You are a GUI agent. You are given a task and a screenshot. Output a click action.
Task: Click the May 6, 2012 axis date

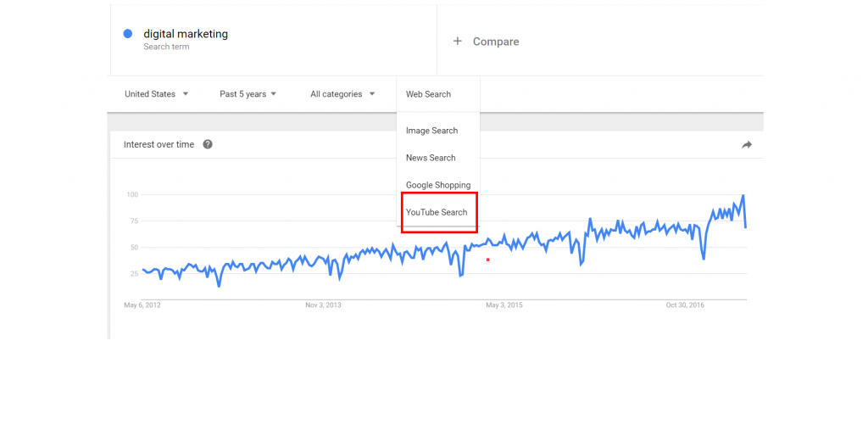point(142,305)
